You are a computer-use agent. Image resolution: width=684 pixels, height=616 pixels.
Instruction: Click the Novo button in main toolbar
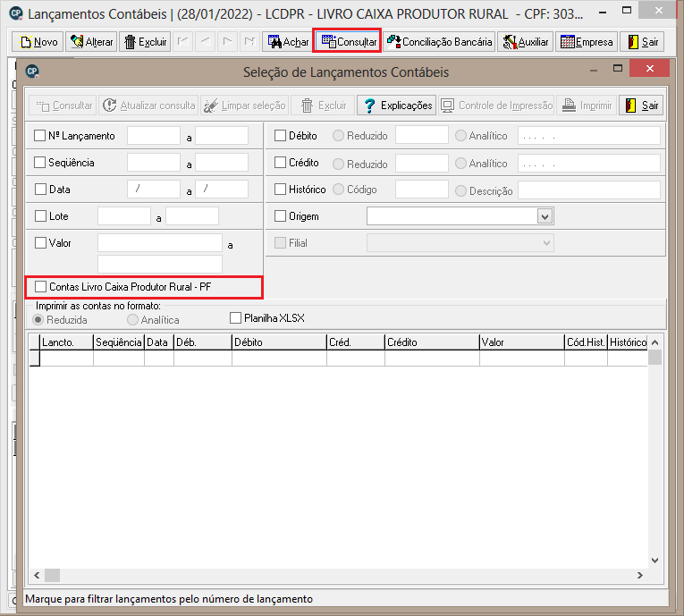point(38,42)
